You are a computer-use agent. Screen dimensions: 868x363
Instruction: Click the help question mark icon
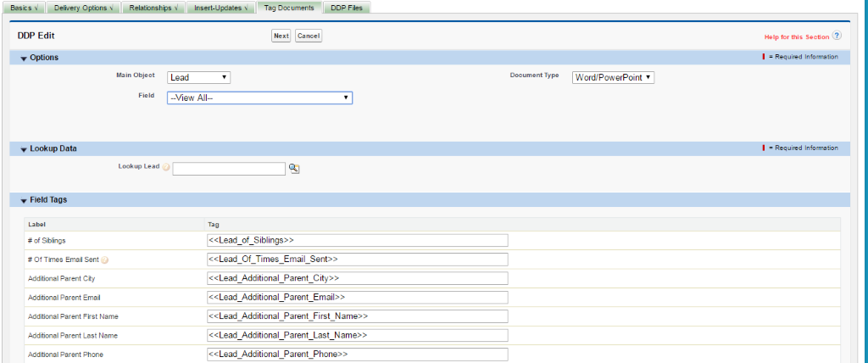point(837,36)
